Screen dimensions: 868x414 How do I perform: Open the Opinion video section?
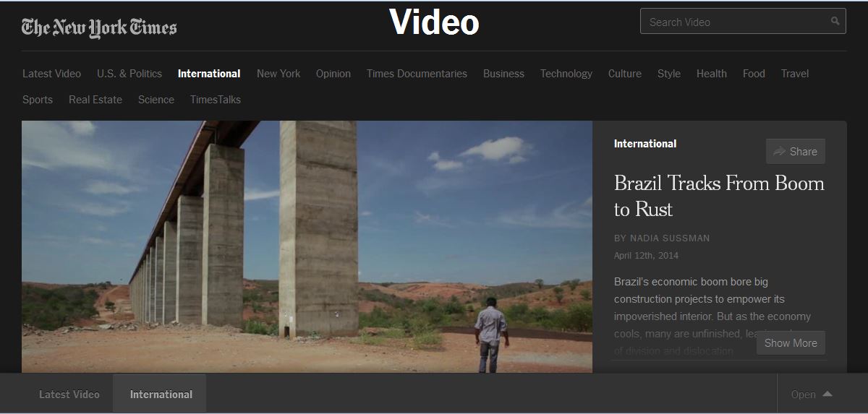coord(333,74)
